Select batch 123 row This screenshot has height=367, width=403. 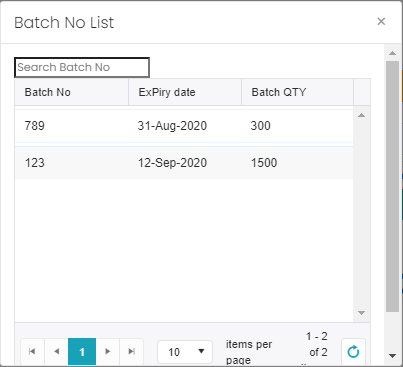tap(184, 163)
